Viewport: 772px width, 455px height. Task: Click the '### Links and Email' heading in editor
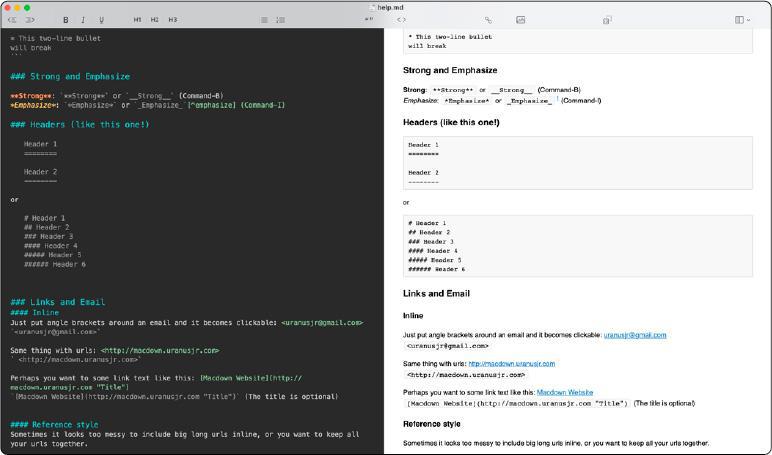point(58,302)
